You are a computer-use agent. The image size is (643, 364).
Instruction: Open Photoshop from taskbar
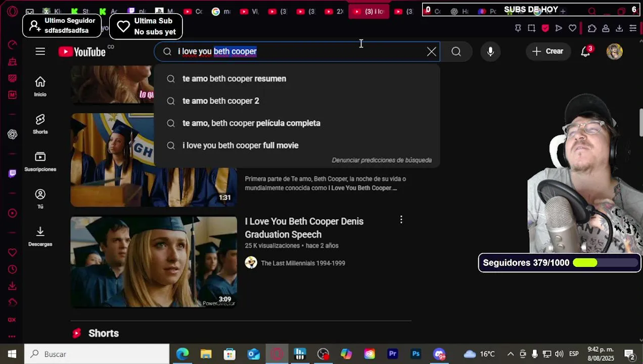[x=416, y=354]
